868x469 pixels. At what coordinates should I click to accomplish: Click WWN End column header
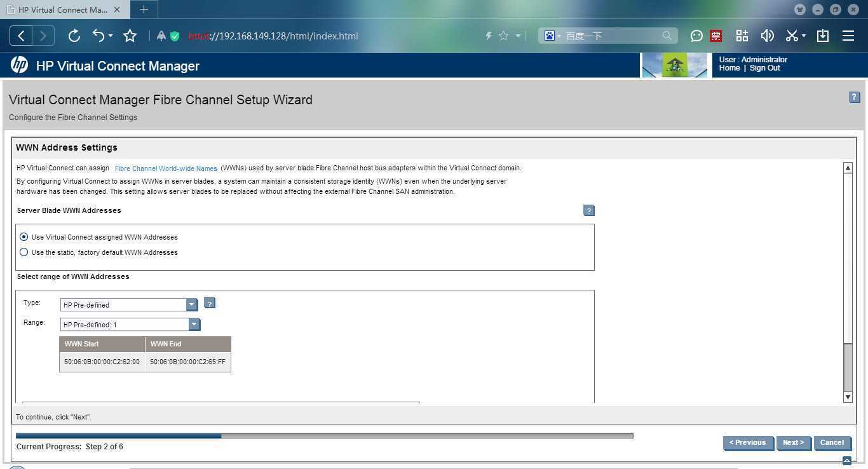click(188, 344)
